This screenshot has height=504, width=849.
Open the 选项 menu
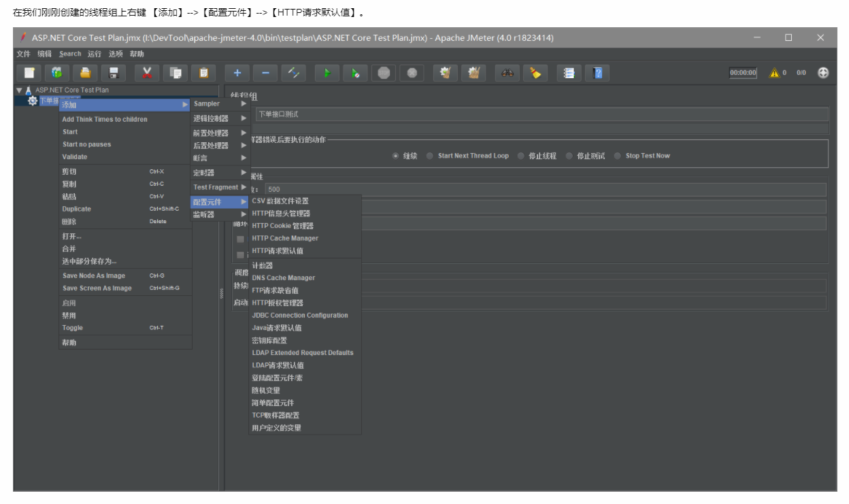click(116, 54)
